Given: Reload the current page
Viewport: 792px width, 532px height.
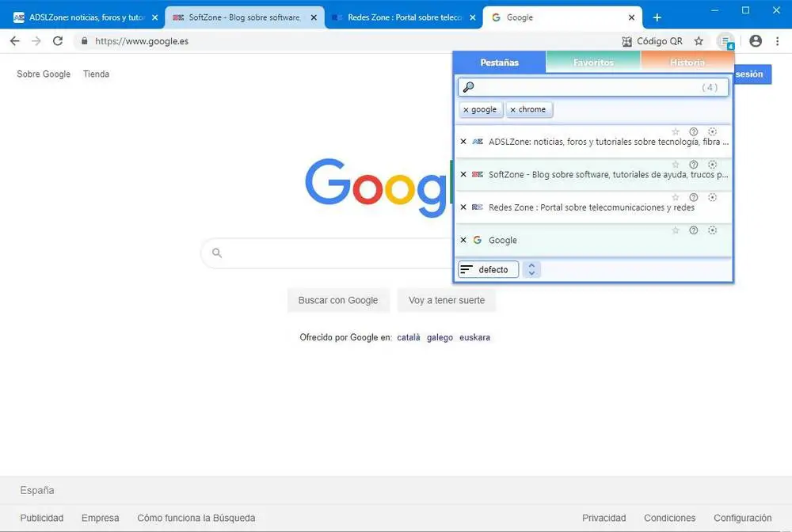Looking at the screenshot, I should click(58, 41).
